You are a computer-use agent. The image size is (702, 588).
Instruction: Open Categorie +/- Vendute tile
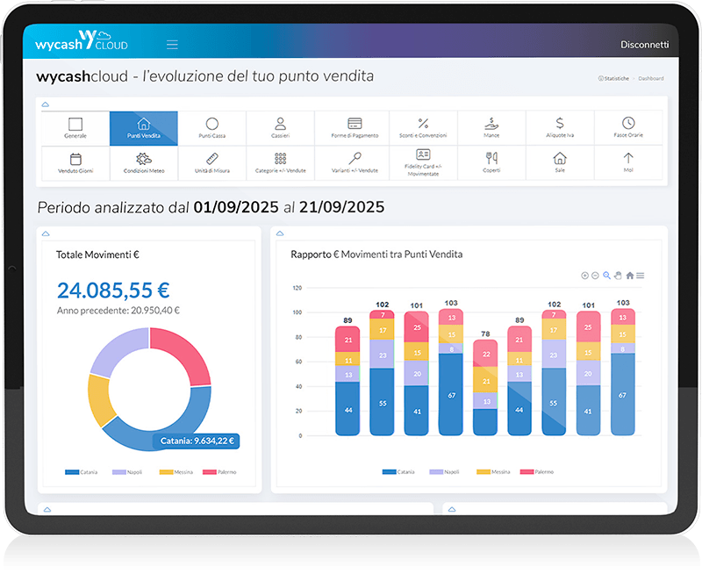click(x=280, y=163)
